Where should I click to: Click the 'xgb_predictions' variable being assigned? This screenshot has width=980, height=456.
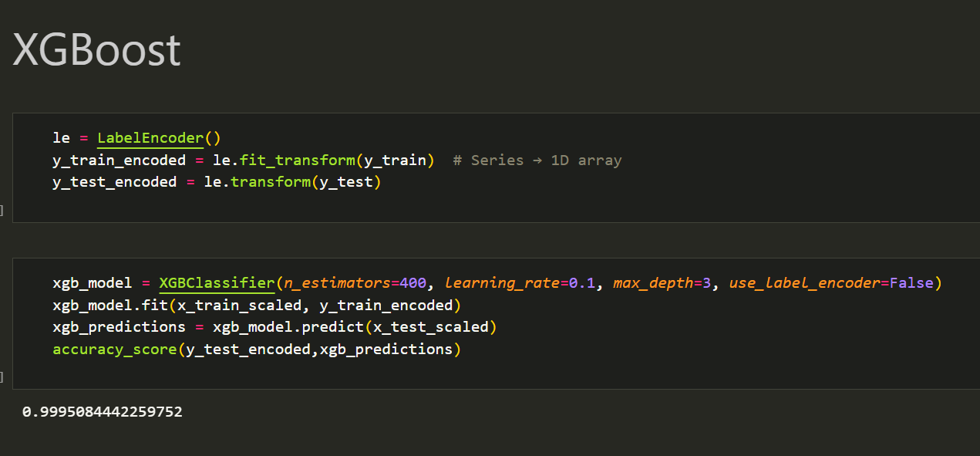[x=119, y=327]
